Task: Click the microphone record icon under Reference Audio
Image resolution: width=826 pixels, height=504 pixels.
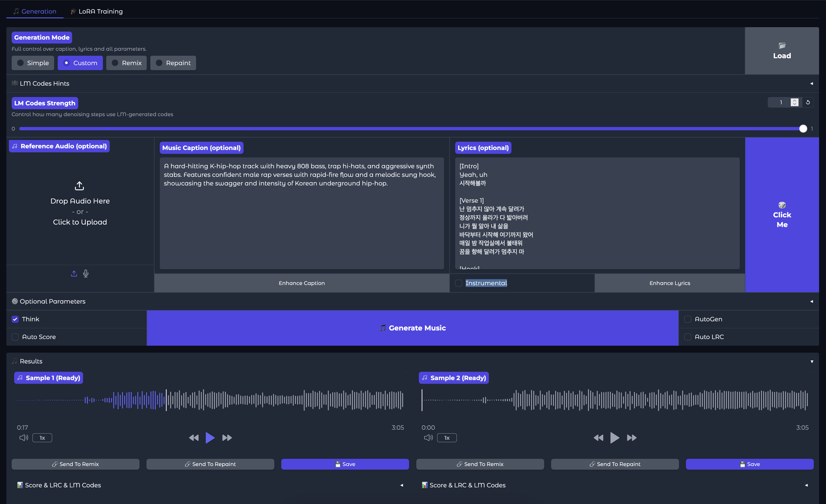Action: click(86, 273)
